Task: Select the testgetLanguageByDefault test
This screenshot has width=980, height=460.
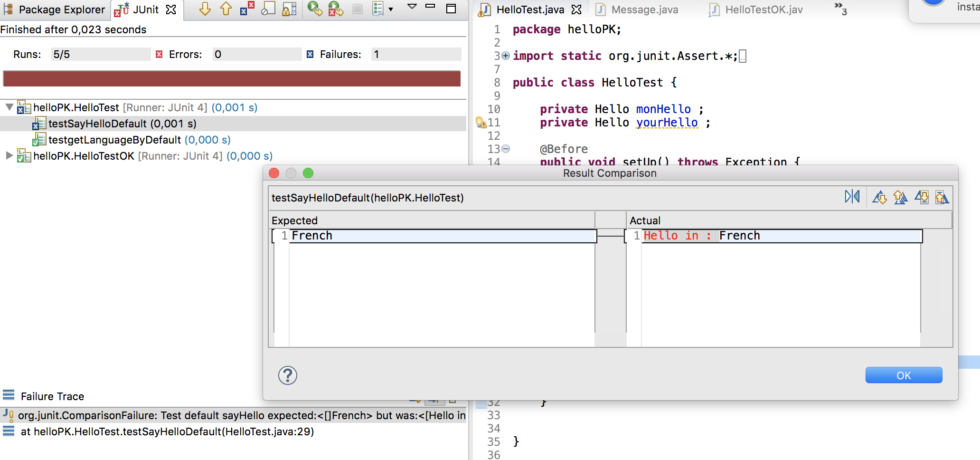Action: coord(114,140)
